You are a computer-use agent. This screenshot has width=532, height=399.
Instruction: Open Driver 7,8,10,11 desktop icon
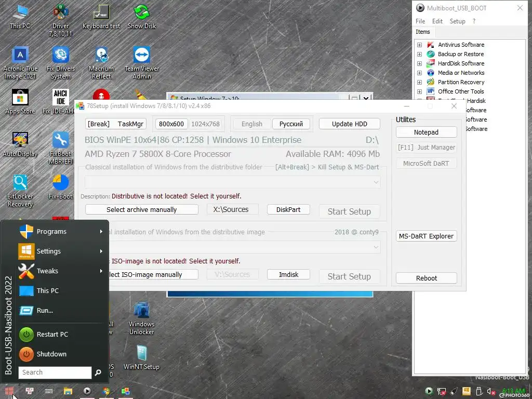(x=60, y=20)
